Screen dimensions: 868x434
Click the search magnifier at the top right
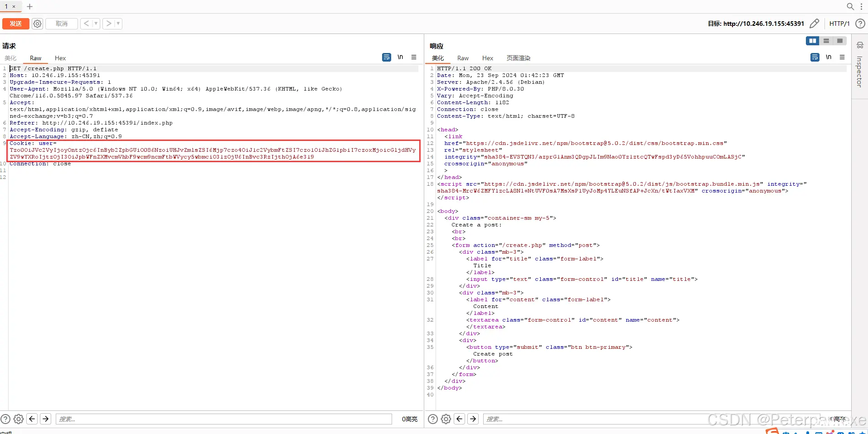[x=850, y=6]
